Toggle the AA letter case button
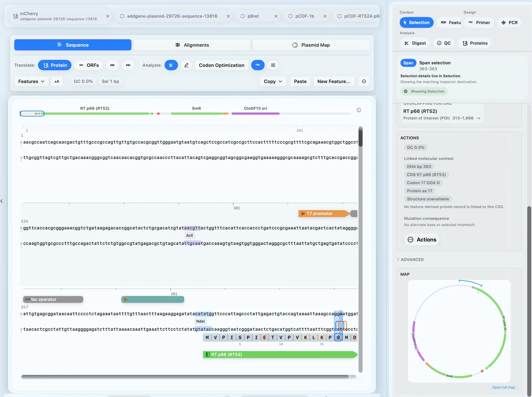The width and height of the screenshot is (532, 397). [x=57, y=81]
